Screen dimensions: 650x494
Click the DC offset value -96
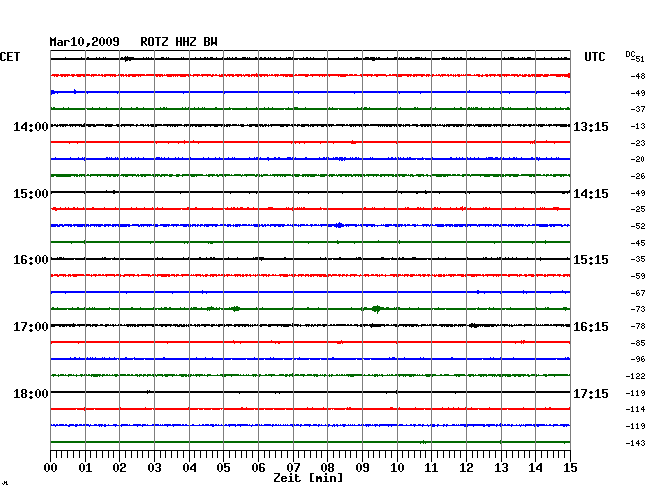click(x=638, y=360)
